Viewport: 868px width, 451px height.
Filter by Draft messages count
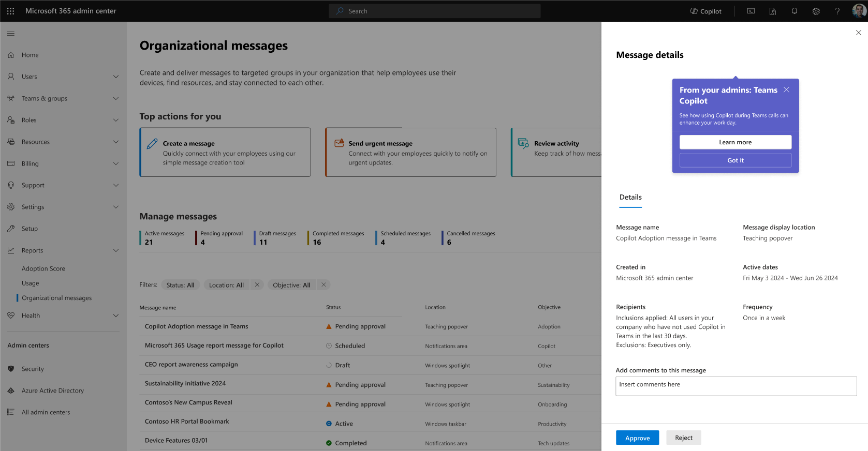tap(275, 238)
